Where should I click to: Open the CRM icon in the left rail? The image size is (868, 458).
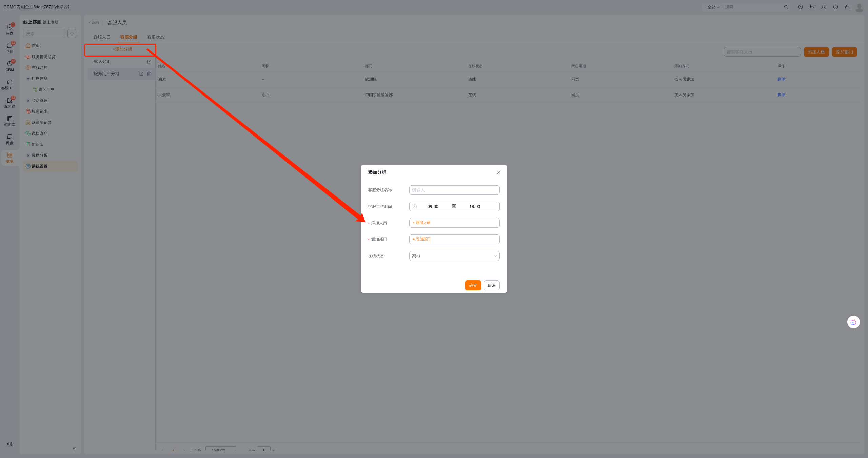click(9, 66)
